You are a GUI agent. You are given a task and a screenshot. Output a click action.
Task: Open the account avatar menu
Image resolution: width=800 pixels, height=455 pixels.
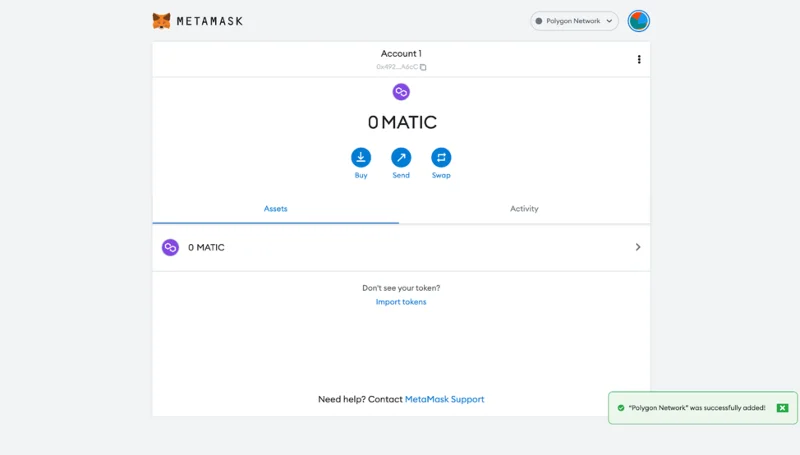coord(638,21)
